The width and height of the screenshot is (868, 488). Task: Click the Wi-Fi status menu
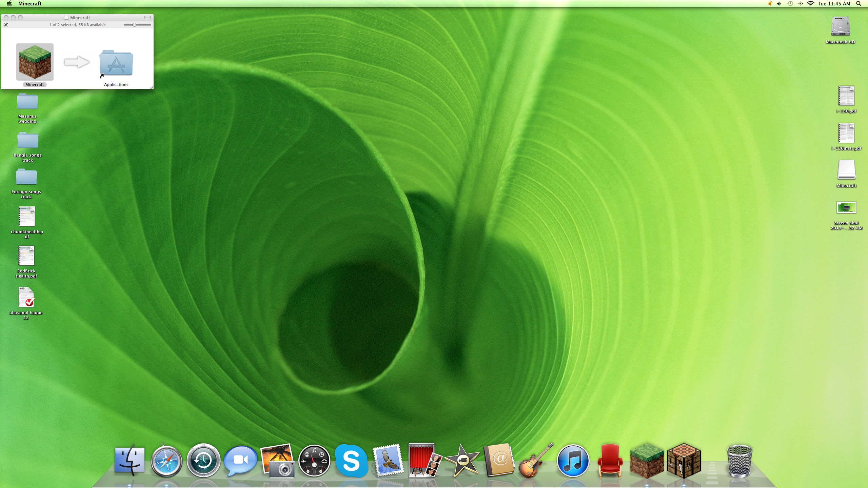point(810,4)
